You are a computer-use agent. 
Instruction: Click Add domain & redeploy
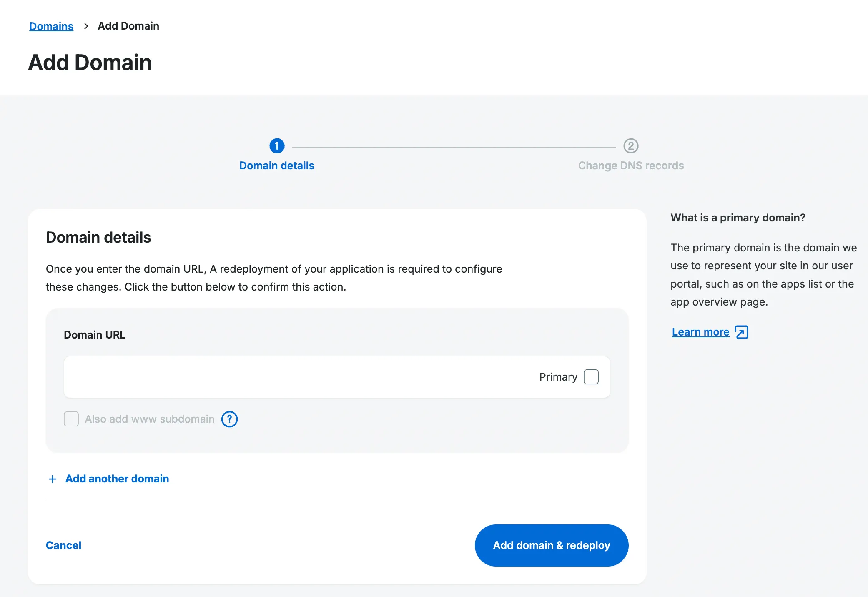pyautogui.click(x=551, y=545)
